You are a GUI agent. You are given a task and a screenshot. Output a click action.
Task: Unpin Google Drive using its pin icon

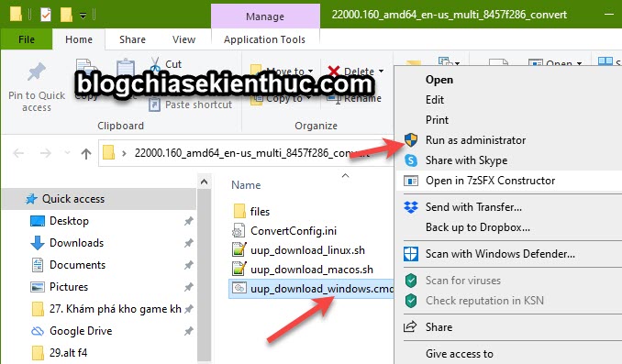(189, 331)
